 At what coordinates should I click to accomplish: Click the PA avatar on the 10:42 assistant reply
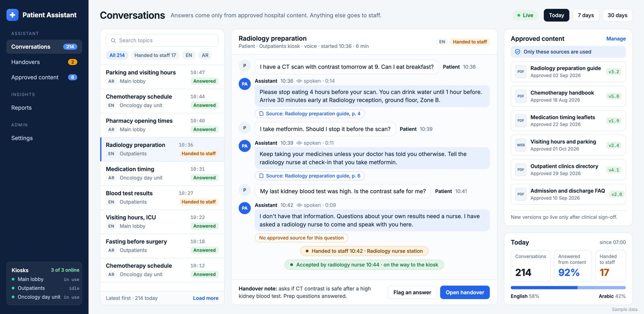(245, 208)
